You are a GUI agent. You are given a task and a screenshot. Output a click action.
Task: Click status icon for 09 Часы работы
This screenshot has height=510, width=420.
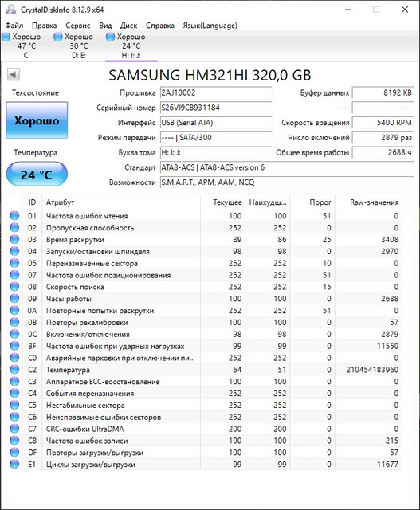[14, 298]
